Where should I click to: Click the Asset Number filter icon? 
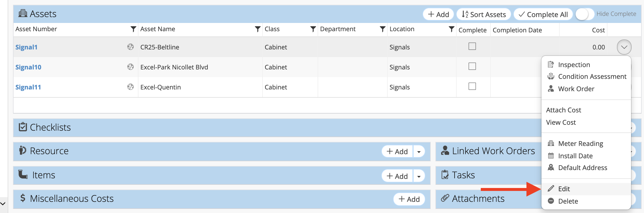click(x=133, y=29)
